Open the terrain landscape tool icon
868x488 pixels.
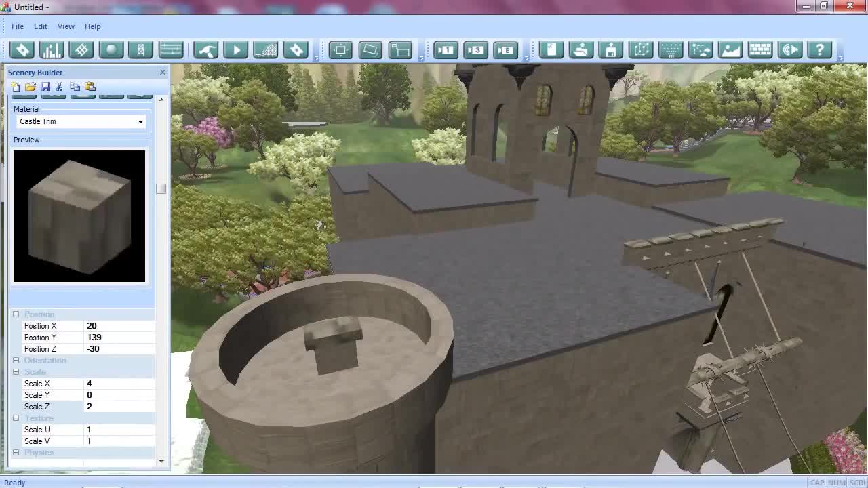[x=730, y=50]
